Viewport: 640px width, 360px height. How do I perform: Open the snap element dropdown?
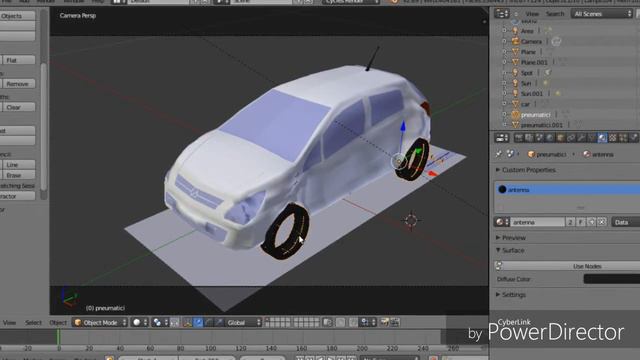coord(368,322)
